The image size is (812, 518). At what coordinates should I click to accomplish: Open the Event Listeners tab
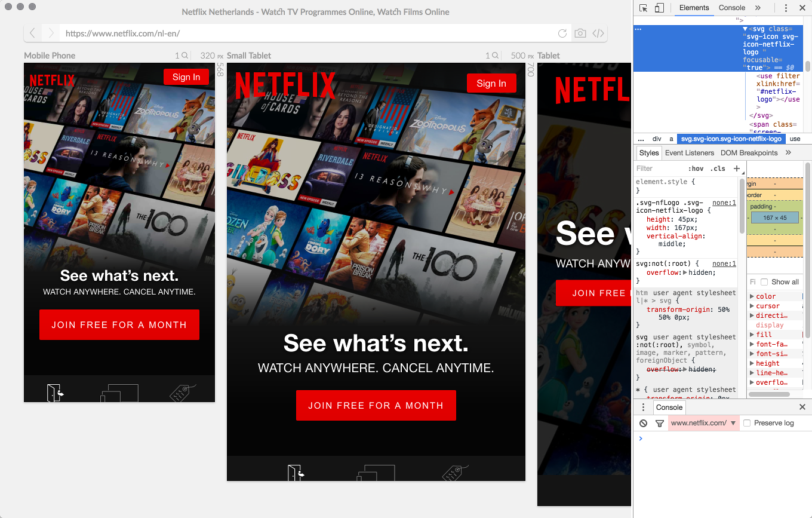690,152
